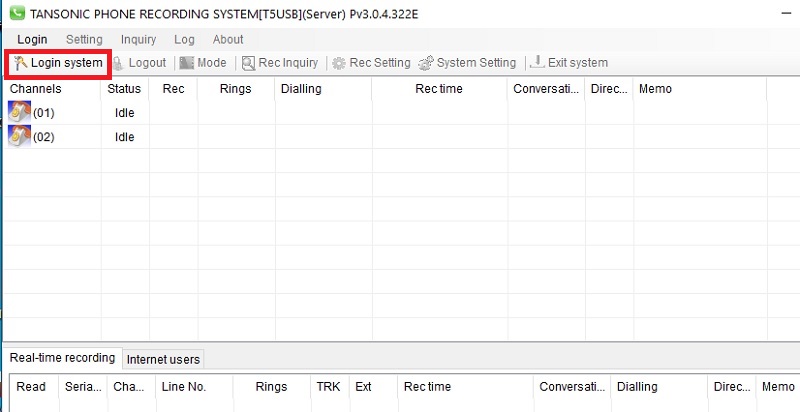
Task: Open the About menu
Action: coord(228,40)
